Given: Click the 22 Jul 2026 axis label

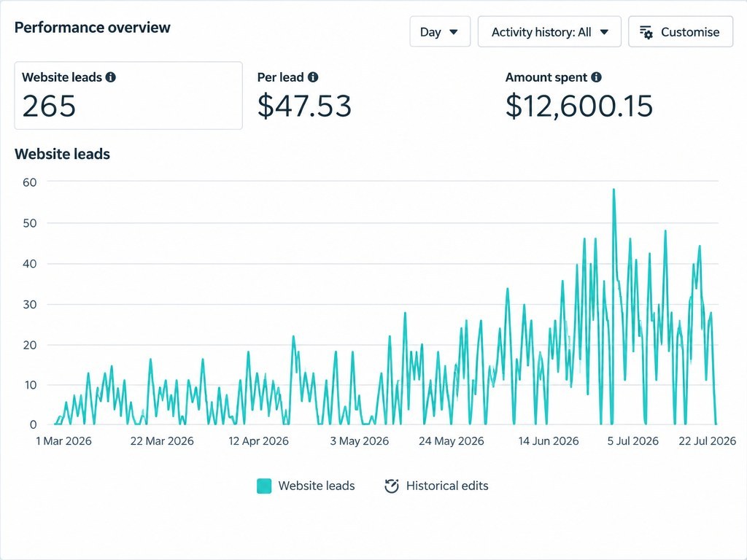Looking at the screenshot, I should [708, 441].
